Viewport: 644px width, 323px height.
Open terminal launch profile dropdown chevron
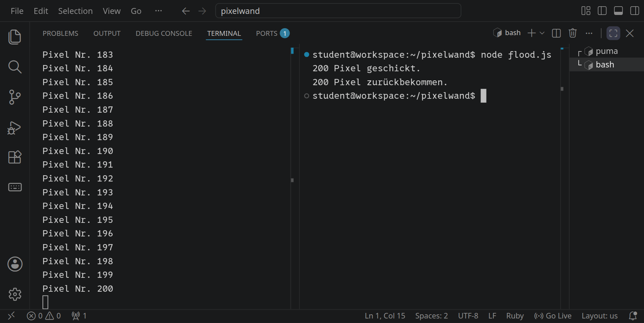[x=542, y=33]
